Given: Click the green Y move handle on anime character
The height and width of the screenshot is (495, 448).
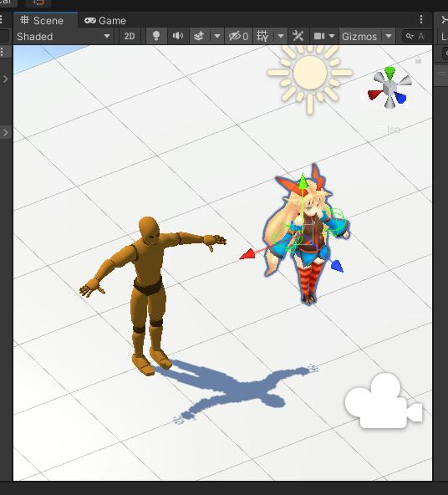Looking at the screenshot, I should point(303,181).
